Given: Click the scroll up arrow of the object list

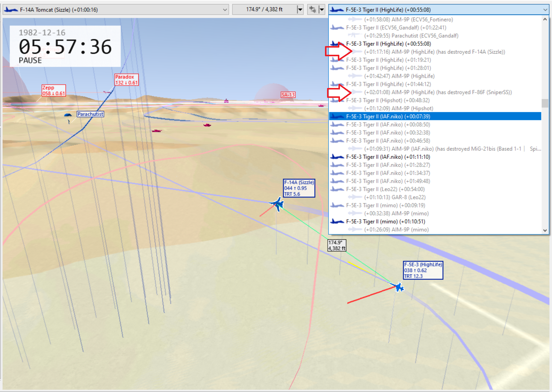Looking at the screenshot, I should tap(545, 19).
